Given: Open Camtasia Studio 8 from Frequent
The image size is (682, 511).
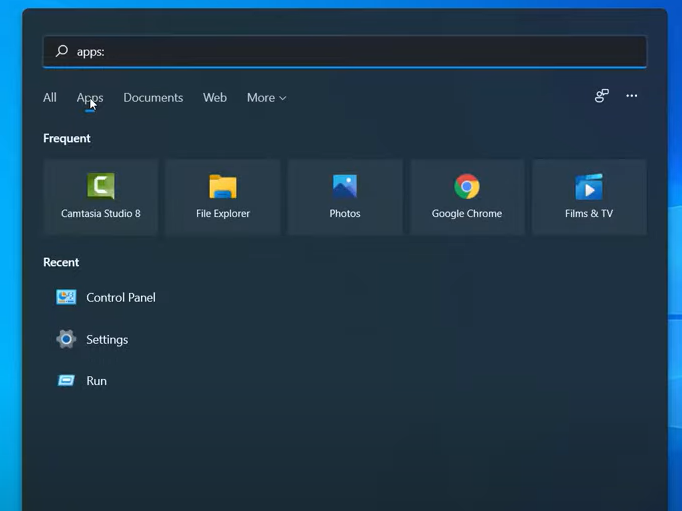Looking at the screenshot, I should click(100, 196).
